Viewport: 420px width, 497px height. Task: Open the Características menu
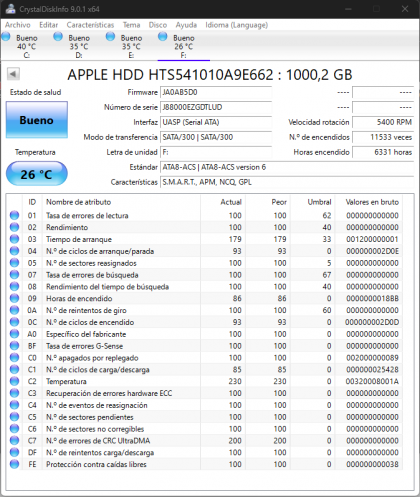(x=90, y=25)
